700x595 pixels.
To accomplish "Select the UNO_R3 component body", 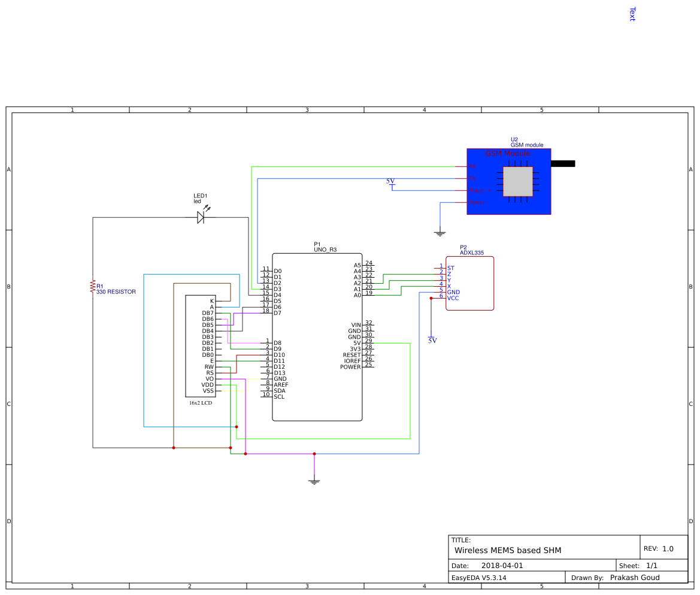I will coord(317,335).
